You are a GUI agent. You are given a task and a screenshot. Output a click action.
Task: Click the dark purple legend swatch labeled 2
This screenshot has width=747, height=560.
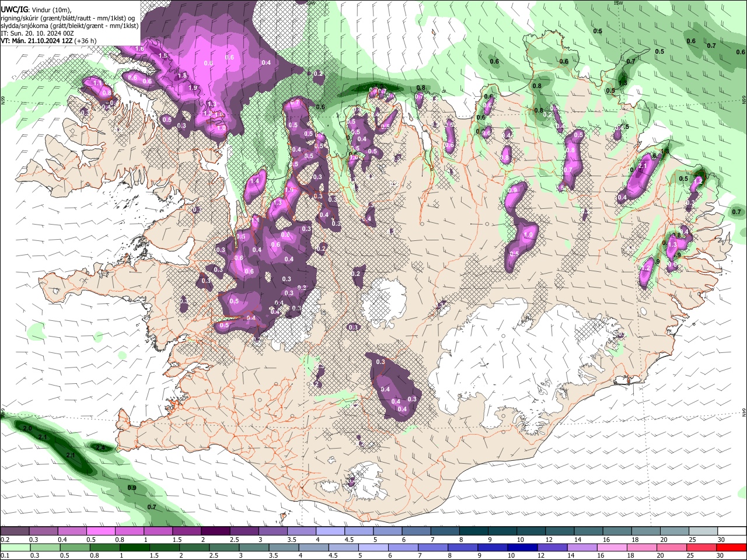(215, 531)
